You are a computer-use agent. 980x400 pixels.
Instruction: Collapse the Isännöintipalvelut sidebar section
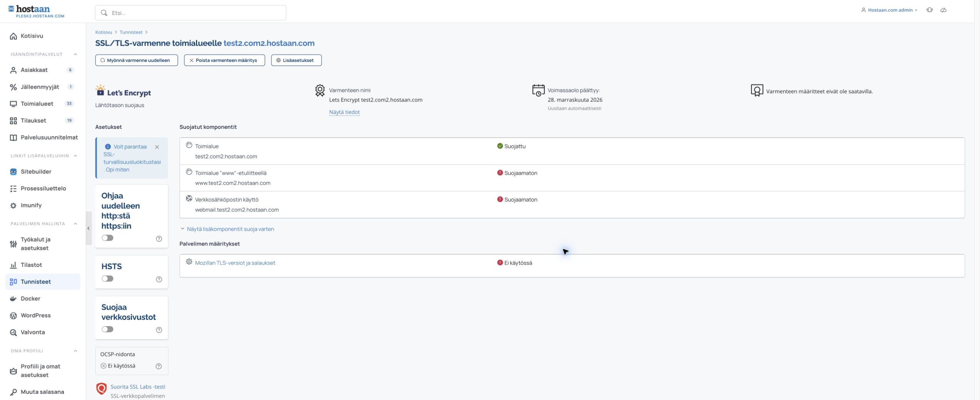click(x=75, y=54)
